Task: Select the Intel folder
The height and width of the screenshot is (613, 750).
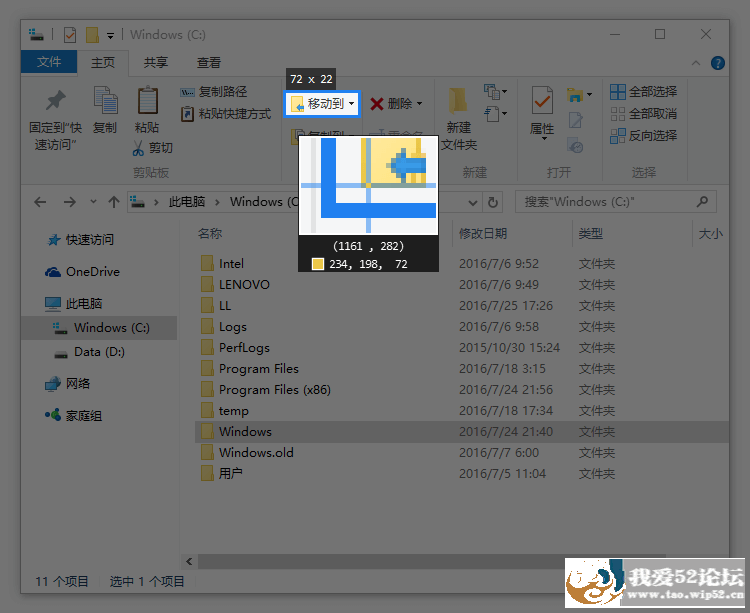Action: click(222, 263)
